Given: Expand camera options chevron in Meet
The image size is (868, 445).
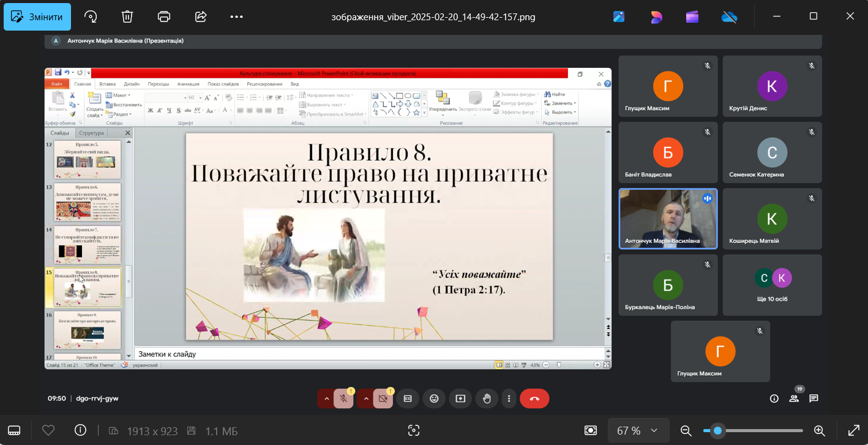Looking at the screenshot, I should coord(366,398).
